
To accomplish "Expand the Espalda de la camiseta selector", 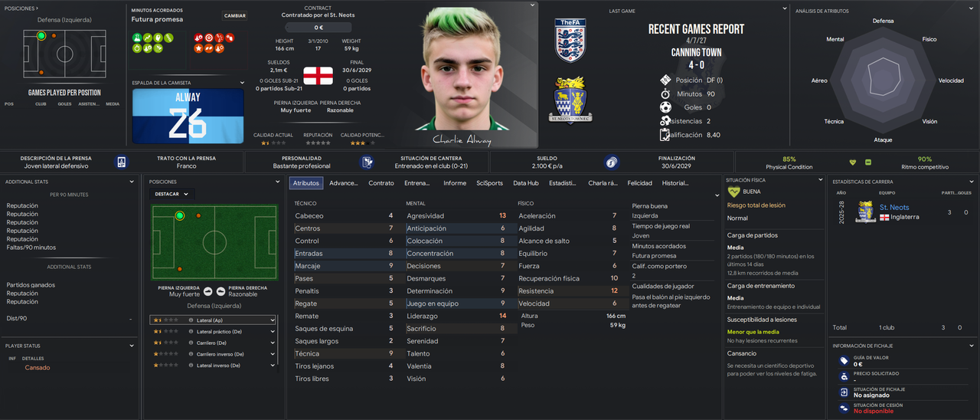I will click(243, 83).
